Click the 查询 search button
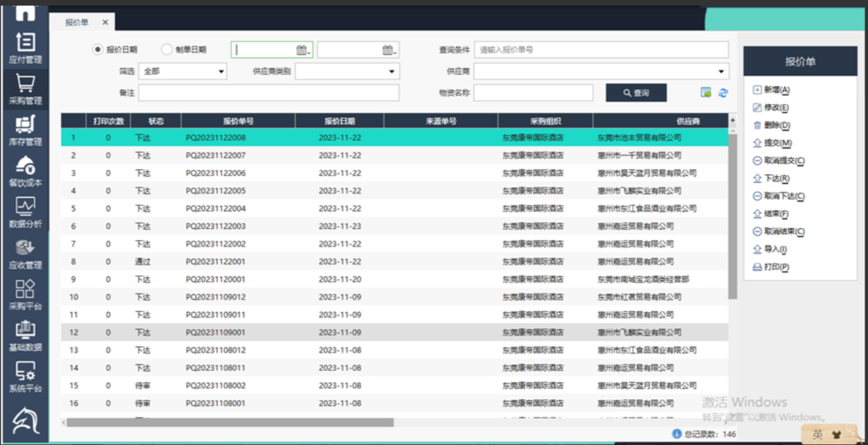868x445 pixels. (636, 93)
